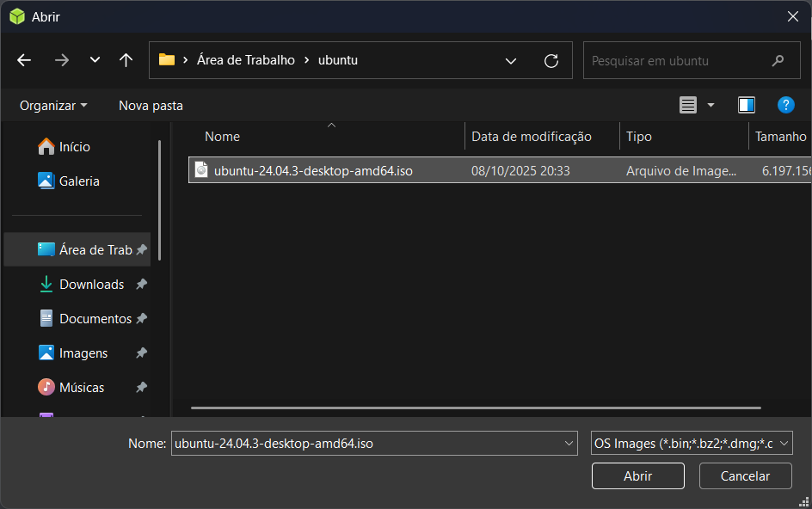The height and width of the screenshot is (509, 812).
Task: Click the view layout list icon
Action: 688,105
